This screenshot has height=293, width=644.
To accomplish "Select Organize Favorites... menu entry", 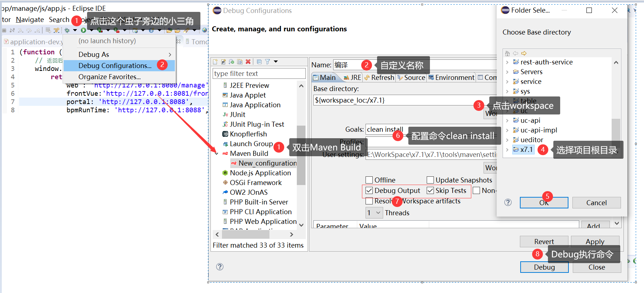I will (119, 77).
